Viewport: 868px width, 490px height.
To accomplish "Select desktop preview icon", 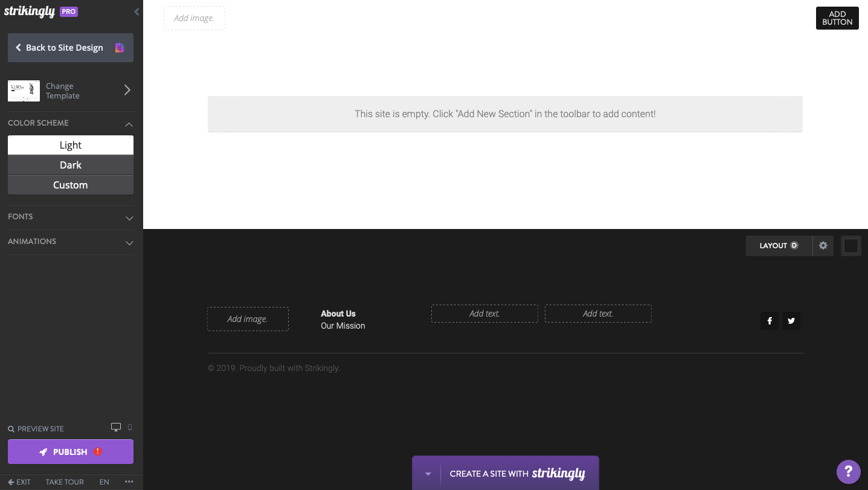I will (x=115, y=427).
